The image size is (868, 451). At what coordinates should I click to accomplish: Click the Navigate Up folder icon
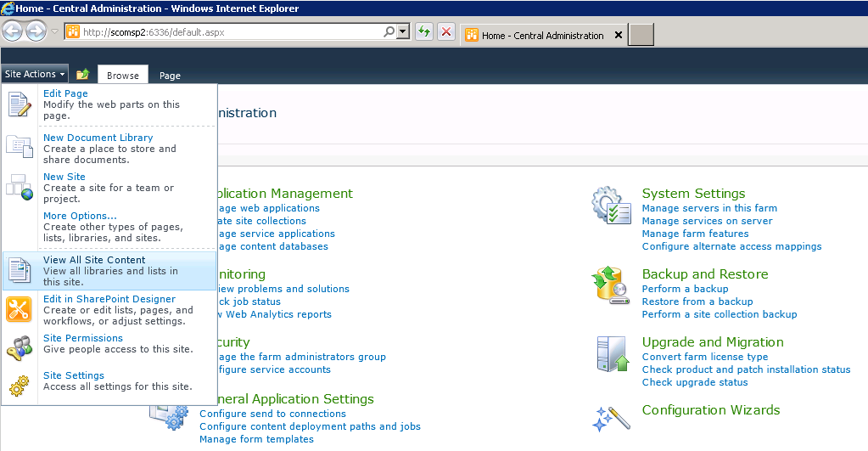click(82, 74)
